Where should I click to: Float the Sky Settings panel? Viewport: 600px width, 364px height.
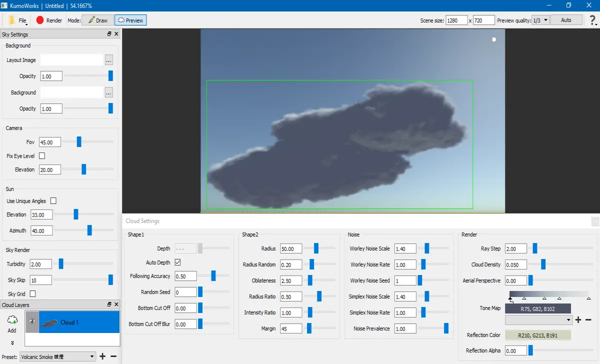(x=109, y=34)
